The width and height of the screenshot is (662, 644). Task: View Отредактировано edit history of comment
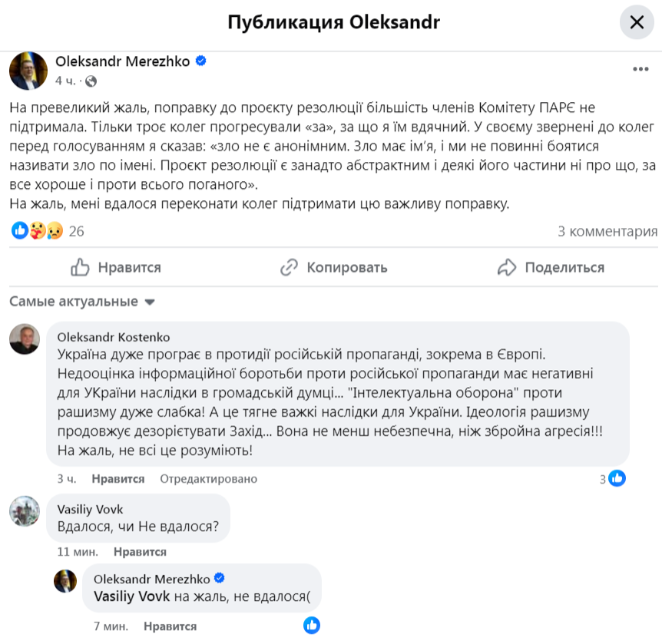pyautogui.click(x=208, y=478)
